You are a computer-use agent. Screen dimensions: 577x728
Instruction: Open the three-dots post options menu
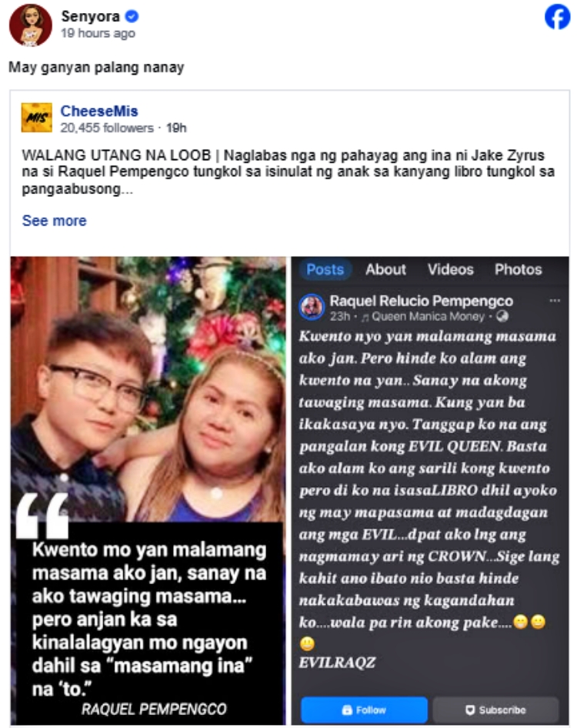(555, 301)
